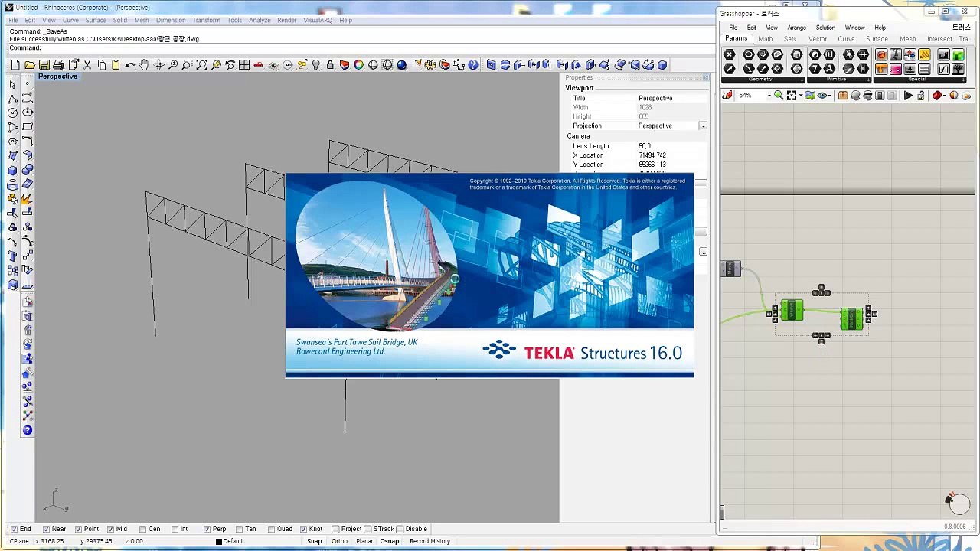Click the Undo arrow icon
This screenshot has width=980, height=551.
130,65
